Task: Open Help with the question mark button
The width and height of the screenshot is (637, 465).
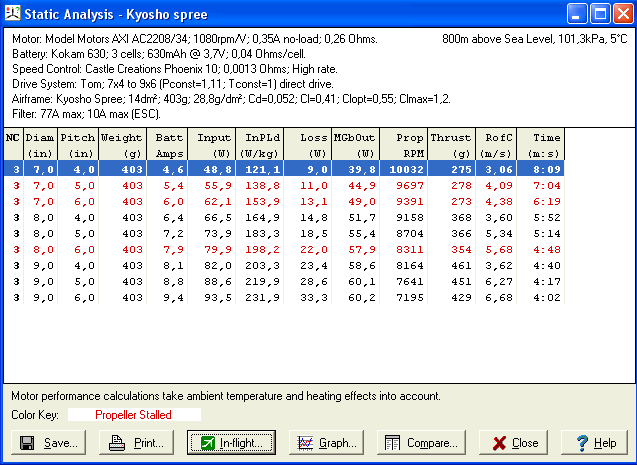Action: coord(594,442)
